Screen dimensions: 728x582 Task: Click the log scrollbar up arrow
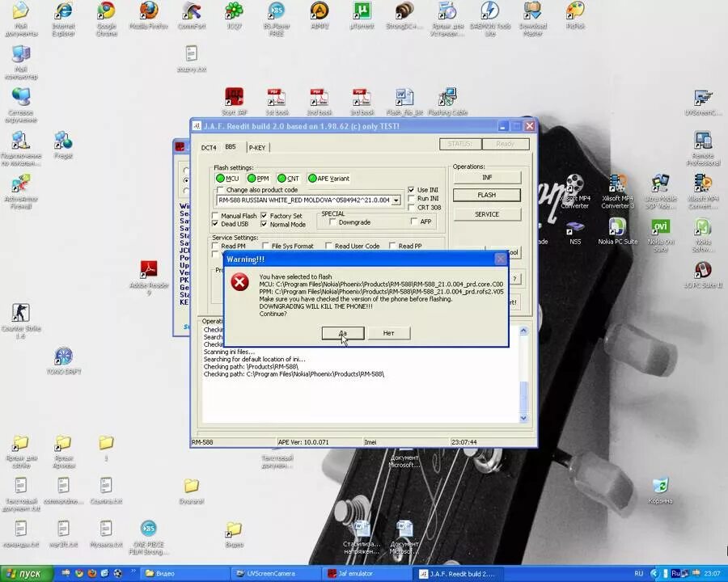(x=523, y=331)
